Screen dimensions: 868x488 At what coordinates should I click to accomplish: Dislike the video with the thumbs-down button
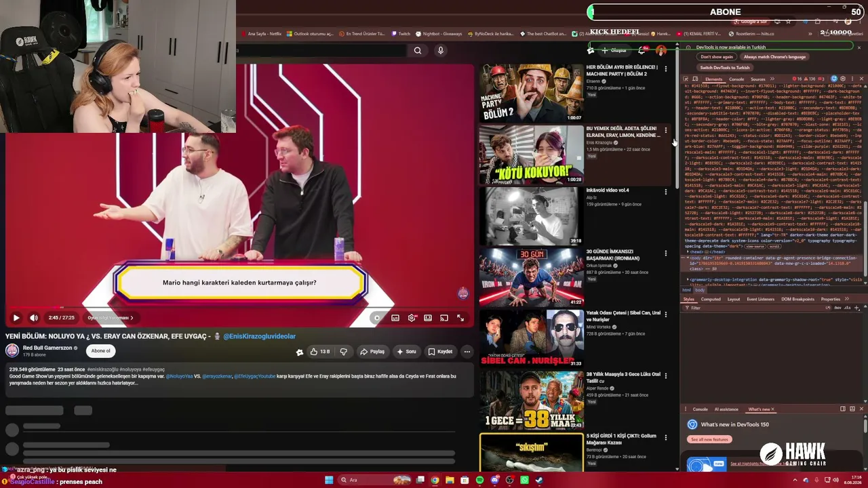[x=343, y=352]
